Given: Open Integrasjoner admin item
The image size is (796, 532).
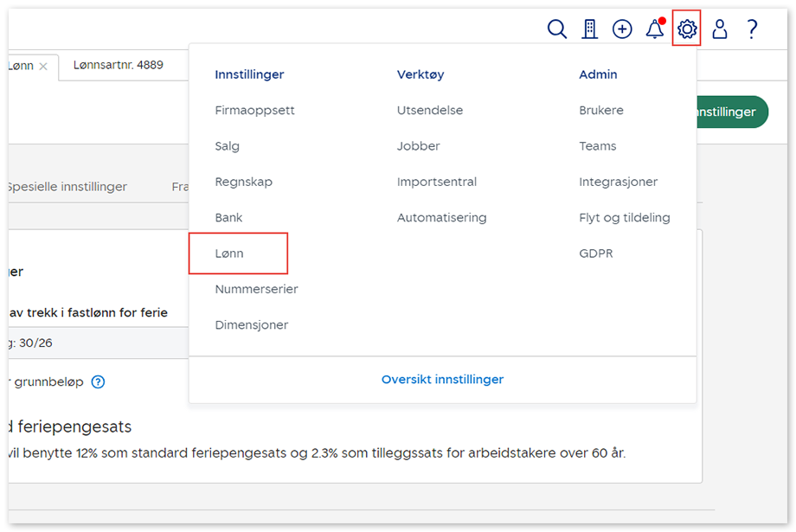Looking at the screenshot, I should click(x=618, y=182).
